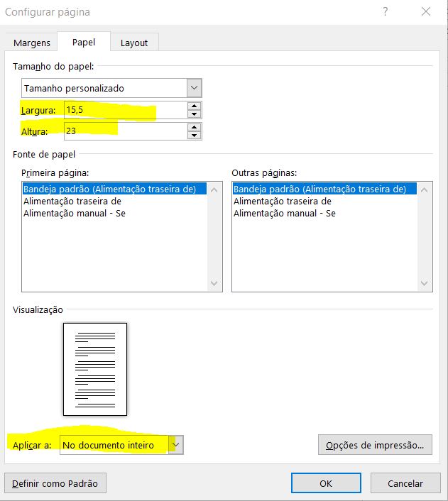
Task: Click into the Largura input field
Action: click(x=126, y=110)
